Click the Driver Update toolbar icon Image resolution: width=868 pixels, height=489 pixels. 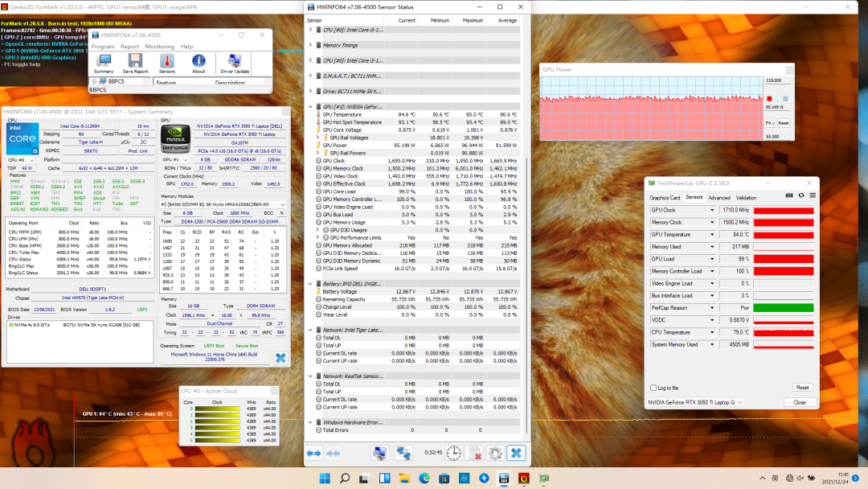pyautogui.click(x=235, y=64)
